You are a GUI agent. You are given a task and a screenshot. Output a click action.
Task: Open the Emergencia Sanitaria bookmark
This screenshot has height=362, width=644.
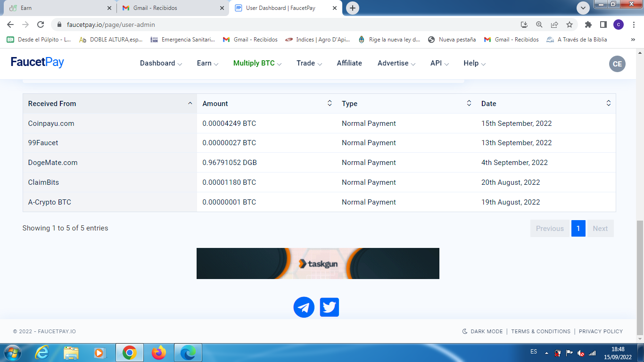pyautogui.click(x=182, y=40)
